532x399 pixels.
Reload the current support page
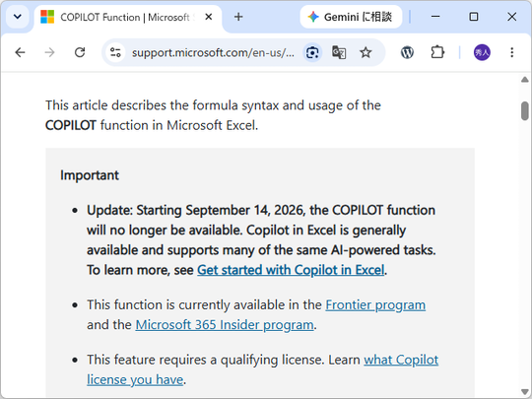click(x=80, y=52)
